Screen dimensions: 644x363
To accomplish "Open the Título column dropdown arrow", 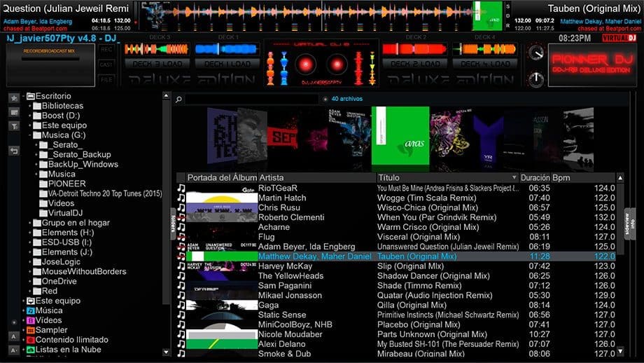I will 514,177.
